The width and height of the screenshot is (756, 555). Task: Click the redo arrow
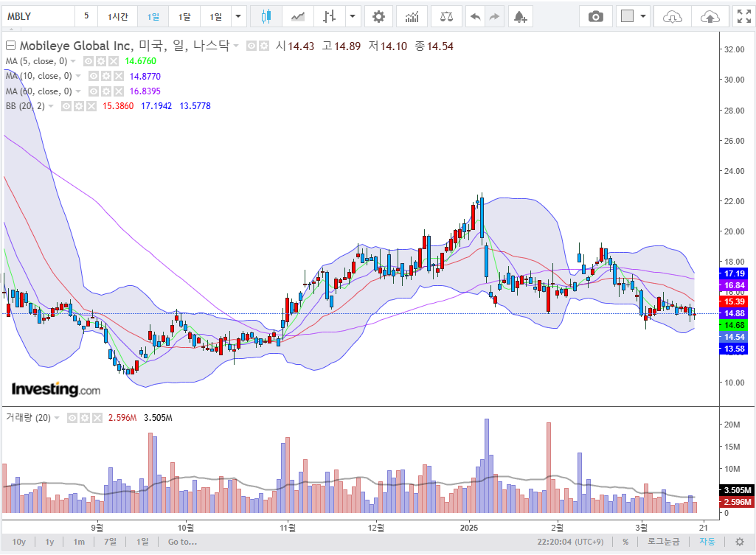494,17
